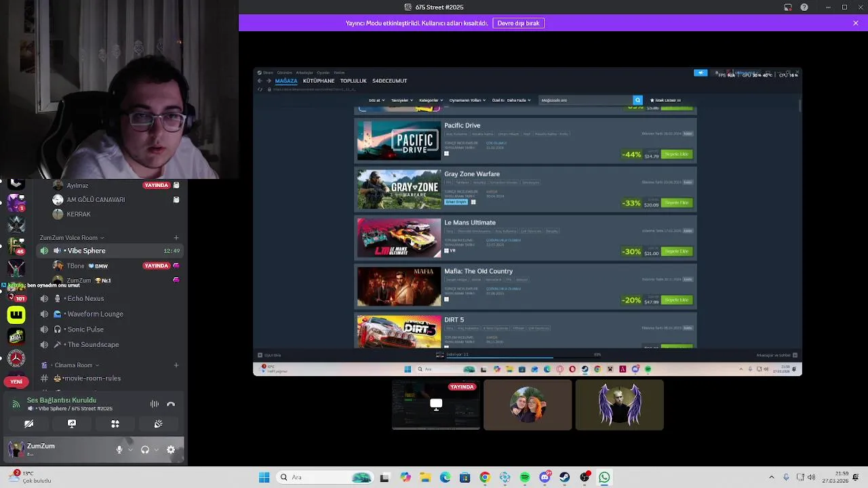868x488 pixels.
Task: Add Gray Zone Warfare to cart
Action: pos(677,203)
